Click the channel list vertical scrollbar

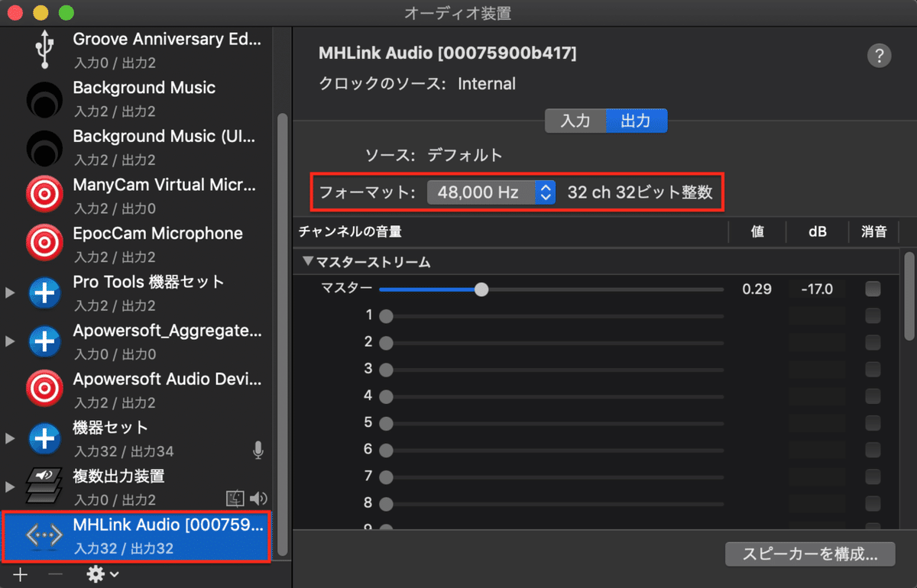[909, 296]
